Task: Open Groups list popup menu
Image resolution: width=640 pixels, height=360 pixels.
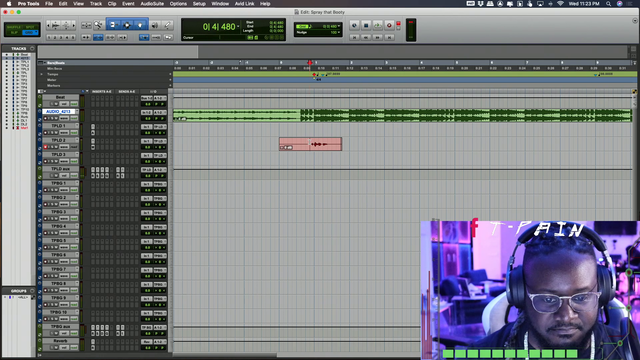Action: click(x=32, y=291)
